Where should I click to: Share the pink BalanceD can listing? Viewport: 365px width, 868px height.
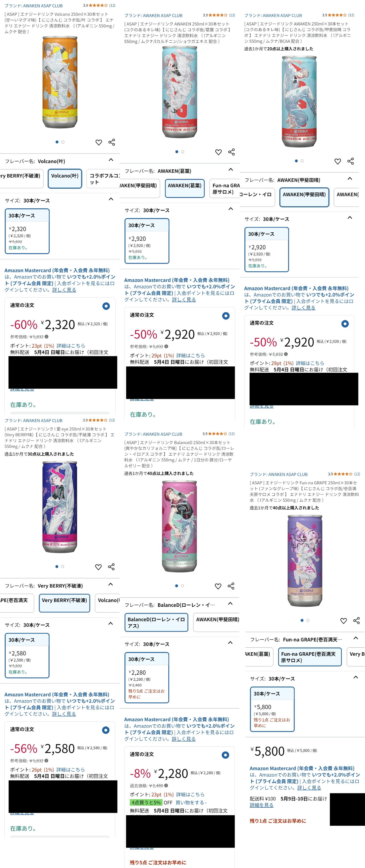point(231,586)
